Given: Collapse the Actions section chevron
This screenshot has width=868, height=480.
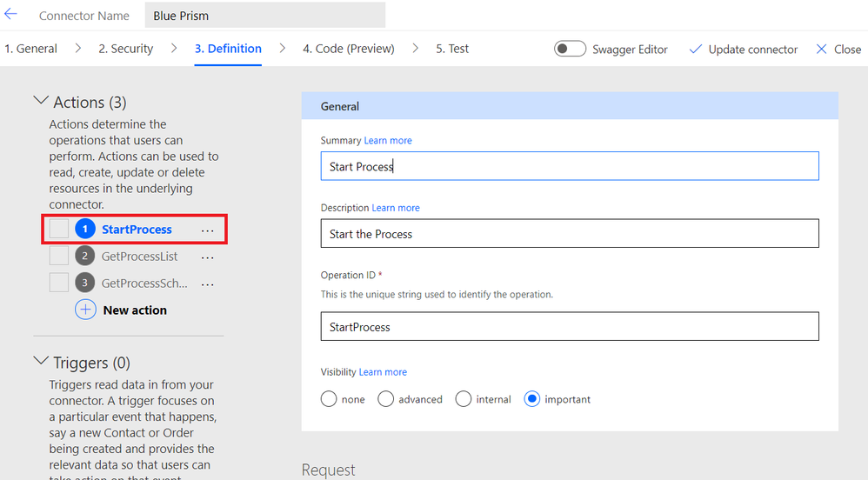Looking at the screenshot, I should pyautogui.click(x=40, y=101).
